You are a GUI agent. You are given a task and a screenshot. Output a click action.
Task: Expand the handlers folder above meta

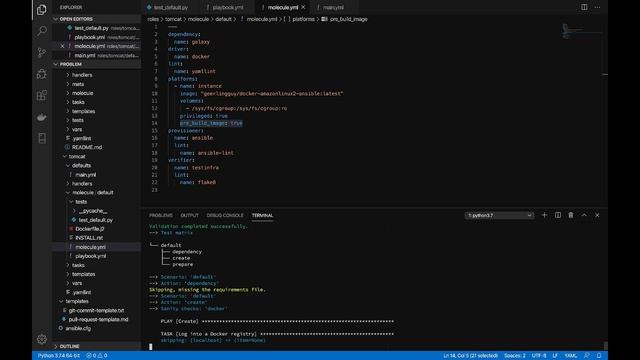pyautogui.click(x=82, y=75)
